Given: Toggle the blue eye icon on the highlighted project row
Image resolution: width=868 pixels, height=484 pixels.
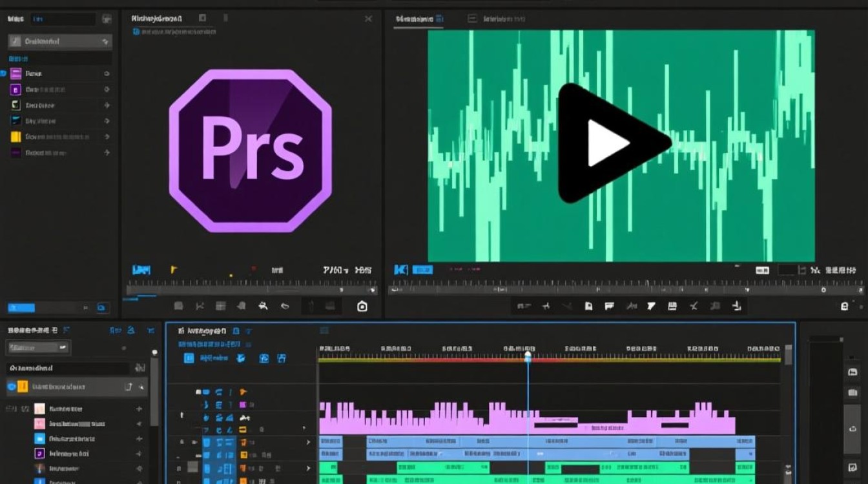Looking at the screenshot, I should [10, 387].
